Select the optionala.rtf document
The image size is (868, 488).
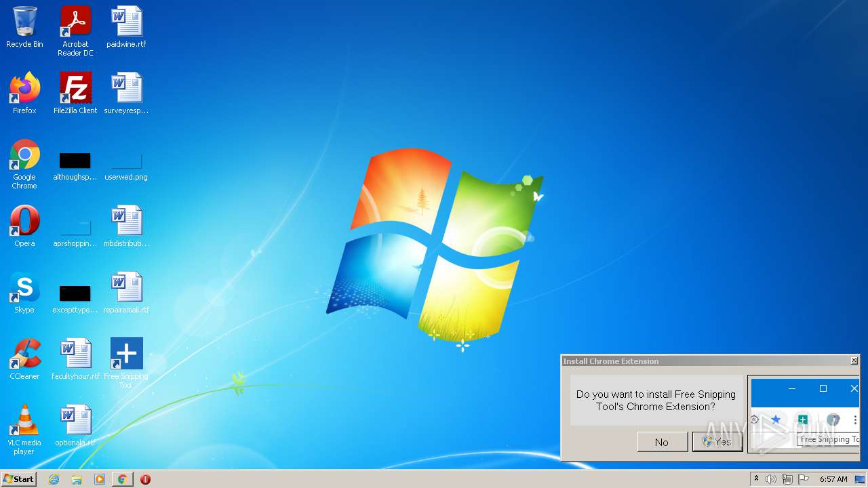coord(75,426)
